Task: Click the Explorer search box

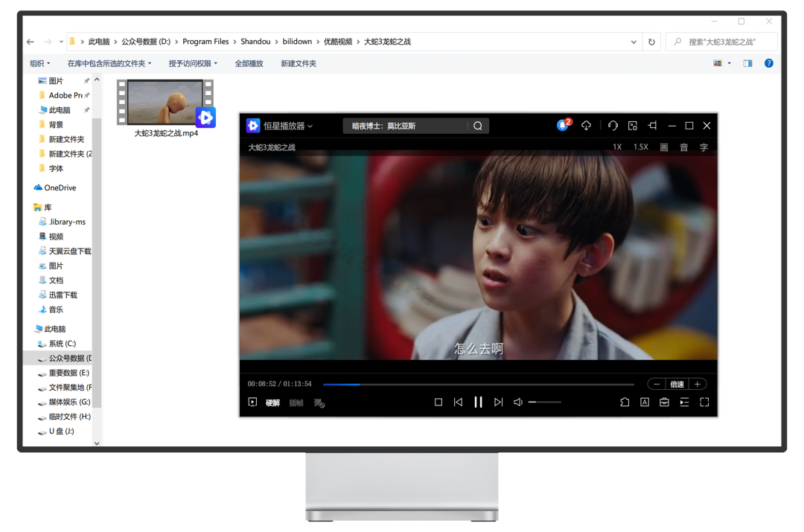Action: click(722, 42)
